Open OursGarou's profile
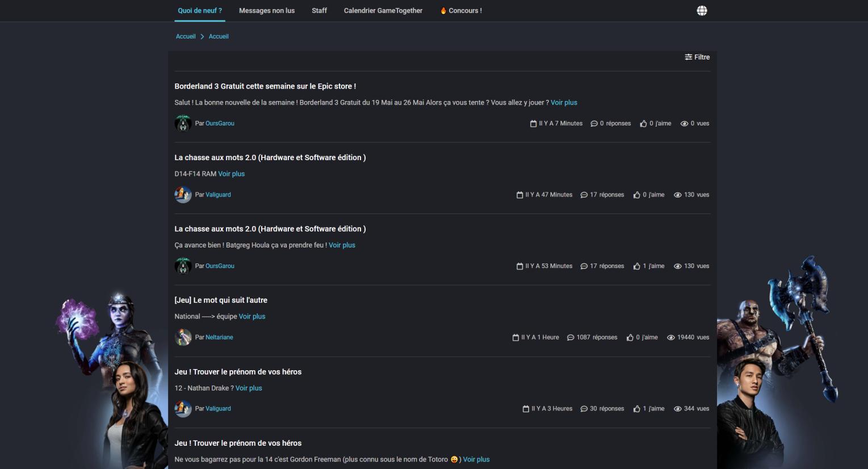This screenshot has width=868, height=469. pyautogui.click(x=220, y=123)
